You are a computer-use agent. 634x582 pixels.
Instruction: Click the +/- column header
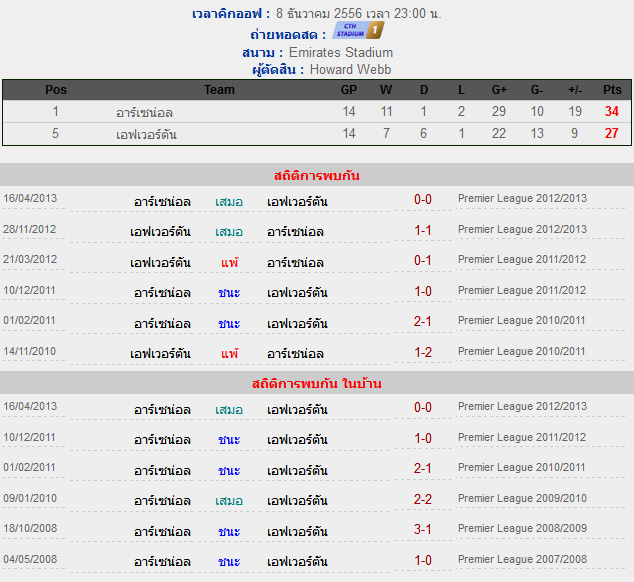(x=575, y=90)
